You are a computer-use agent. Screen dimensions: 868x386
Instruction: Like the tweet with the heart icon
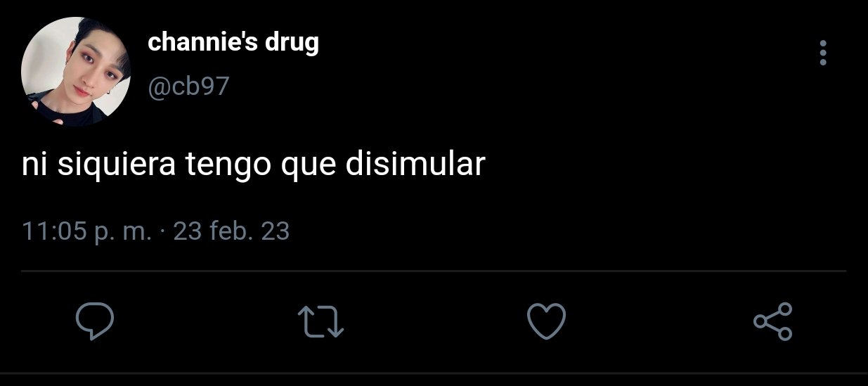pyautogui.click(x=546, y=322)
